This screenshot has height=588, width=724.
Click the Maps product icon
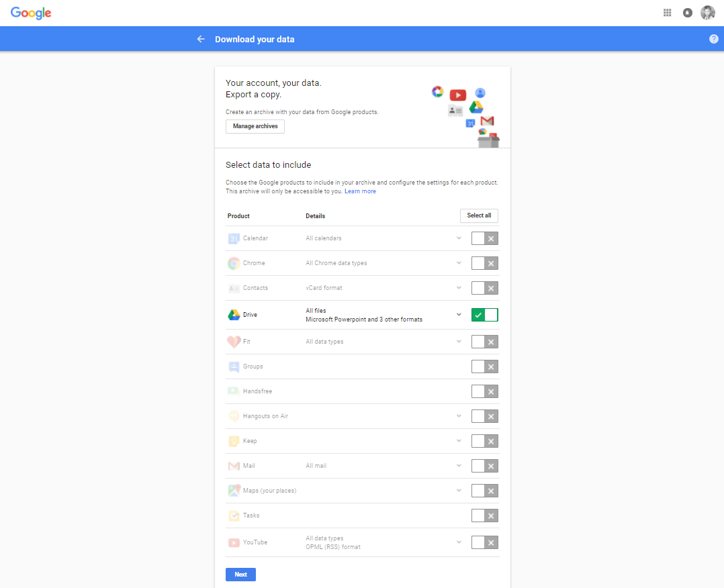[x=234, y=491]
